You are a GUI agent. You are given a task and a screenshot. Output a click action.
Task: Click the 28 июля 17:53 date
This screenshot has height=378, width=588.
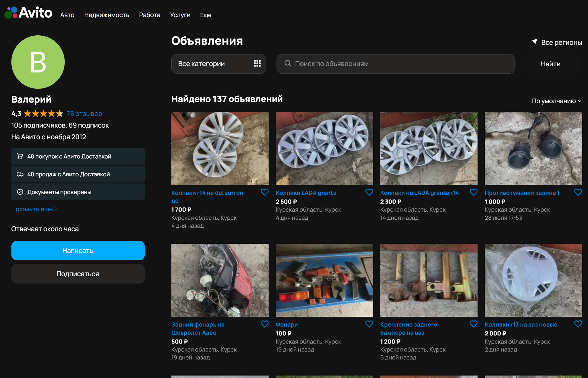point(503,218)
